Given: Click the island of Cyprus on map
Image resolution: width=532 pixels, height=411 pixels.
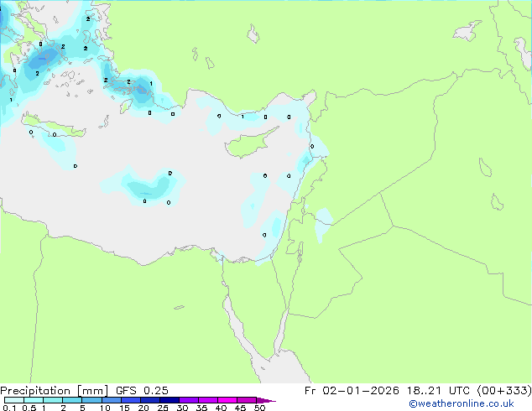Looking at the screenshot, I should 248,144.
